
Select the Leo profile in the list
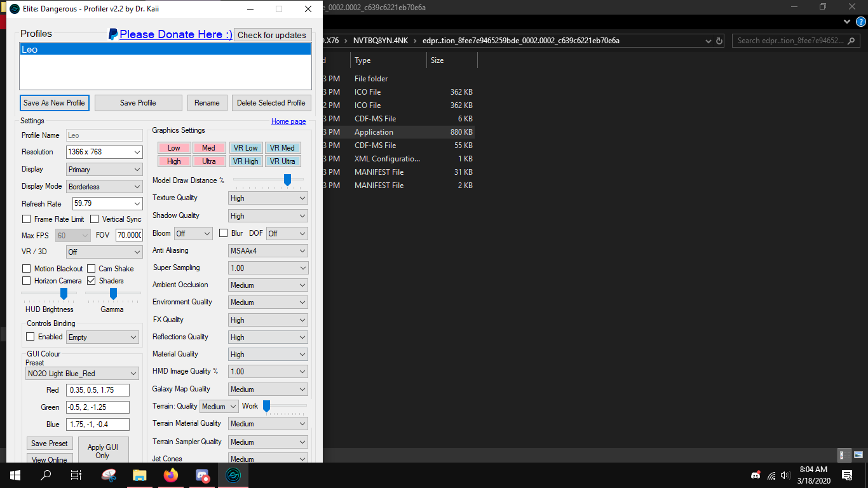pos(165,50)
